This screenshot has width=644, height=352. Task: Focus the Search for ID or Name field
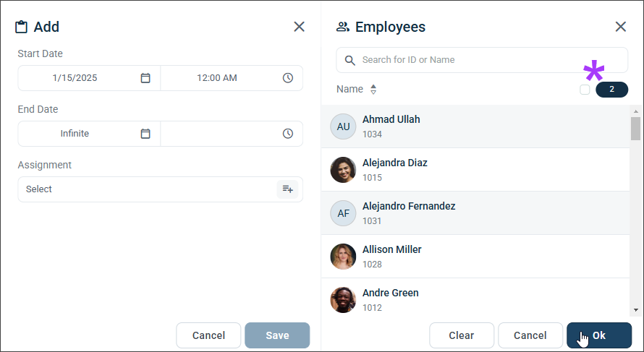click(482, 60)
